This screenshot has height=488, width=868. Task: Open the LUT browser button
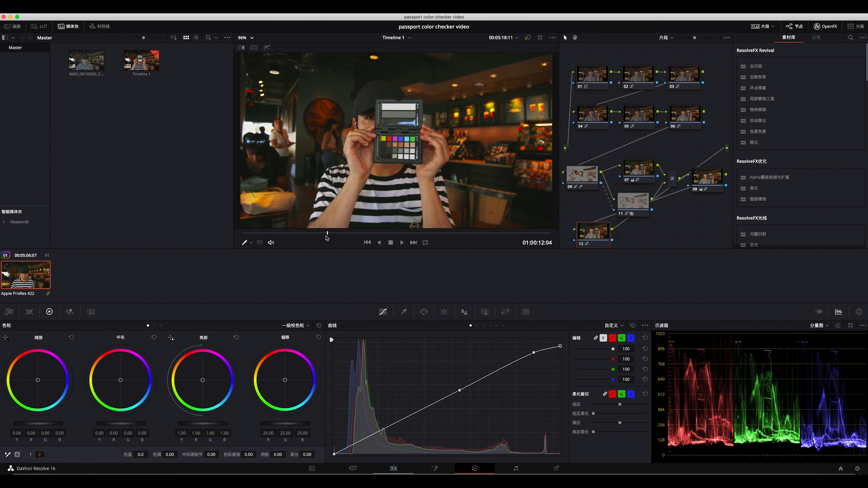tap(39, 26)
